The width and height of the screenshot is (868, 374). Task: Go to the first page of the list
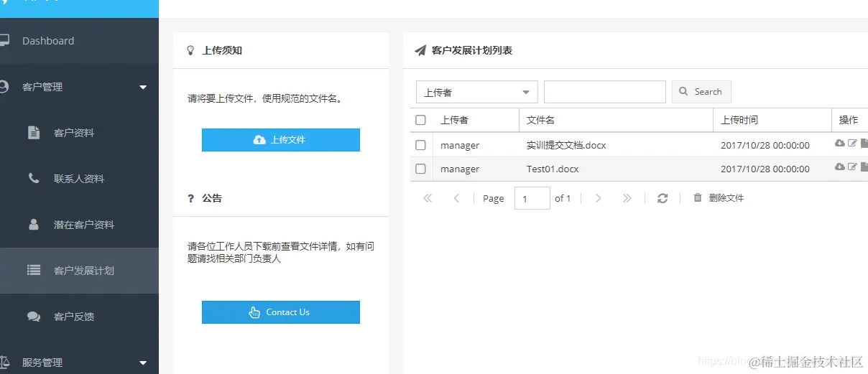click(x=428, y=198)
